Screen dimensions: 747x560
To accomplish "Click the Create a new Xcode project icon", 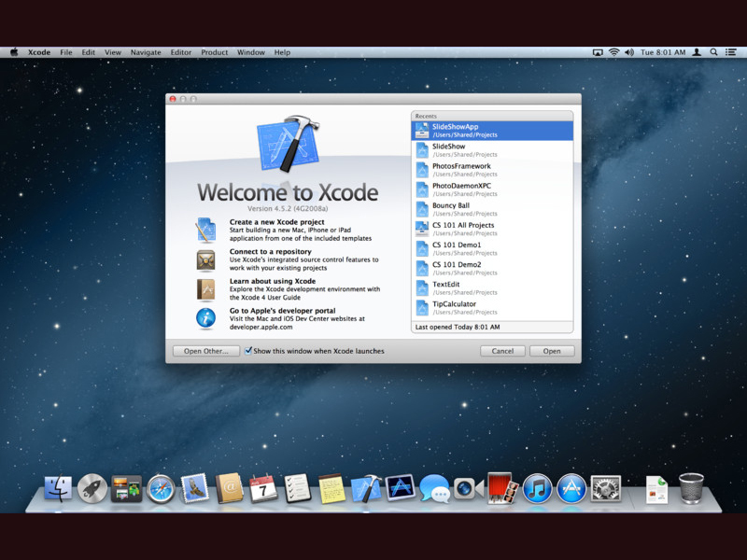I will point(205,231).
